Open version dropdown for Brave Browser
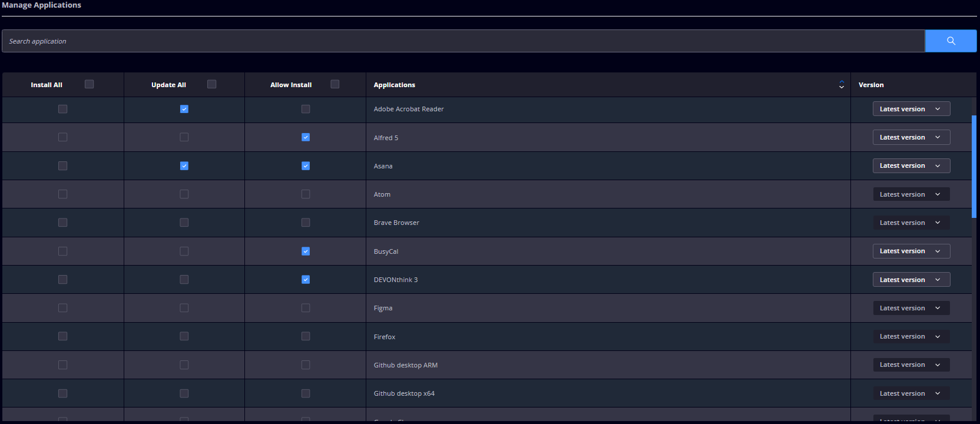Image resolution: width=980 pixels, height=424 pixels. click(911, 223)
